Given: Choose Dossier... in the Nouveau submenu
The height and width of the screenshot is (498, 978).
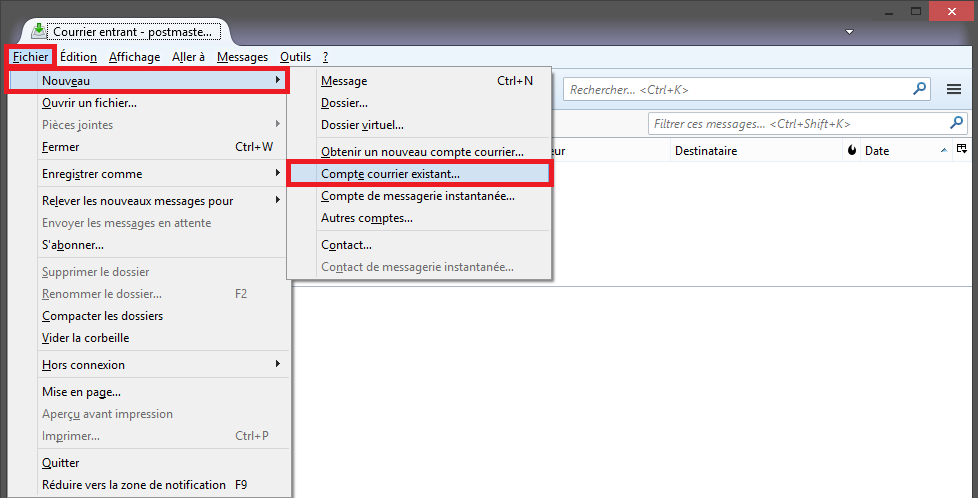Looking at the screenshot, I should pyautogui.click(x=419, y=103).
